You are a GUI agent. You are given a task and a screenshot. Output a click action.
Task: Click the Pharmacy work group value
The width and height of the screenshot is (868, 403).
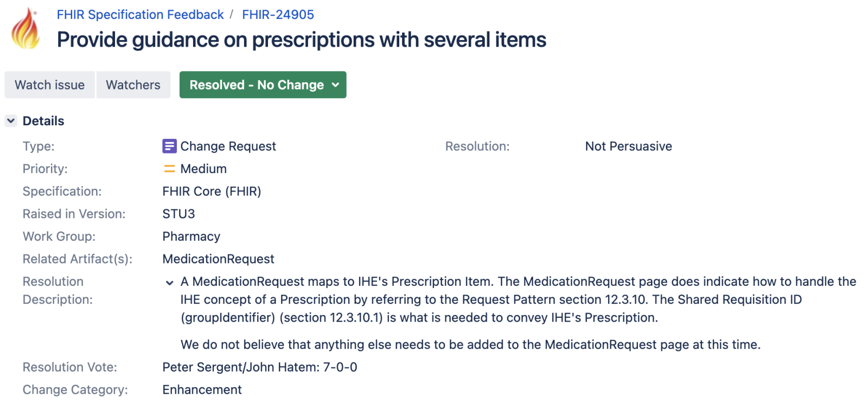point(191,236)
